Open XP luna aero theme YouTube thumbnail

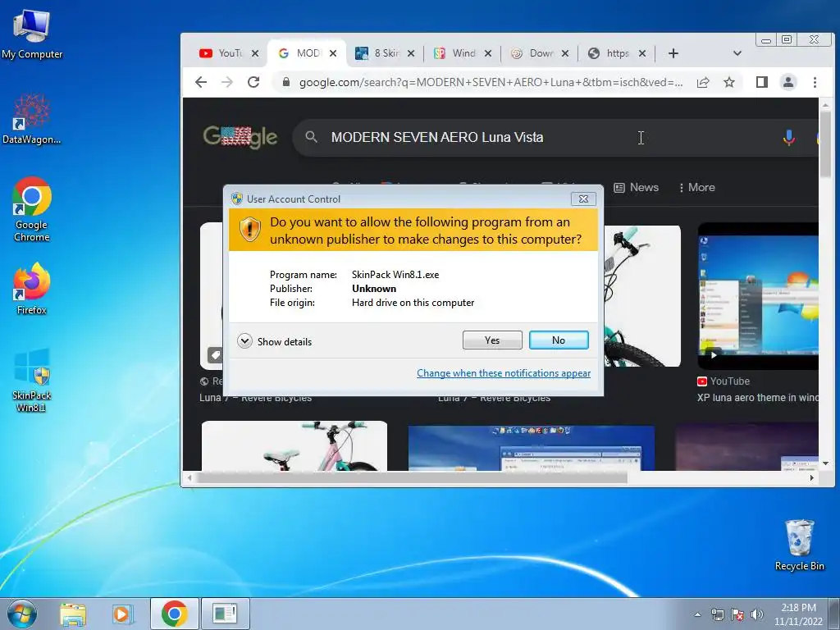pyautogui.click(x=758, y=296)
